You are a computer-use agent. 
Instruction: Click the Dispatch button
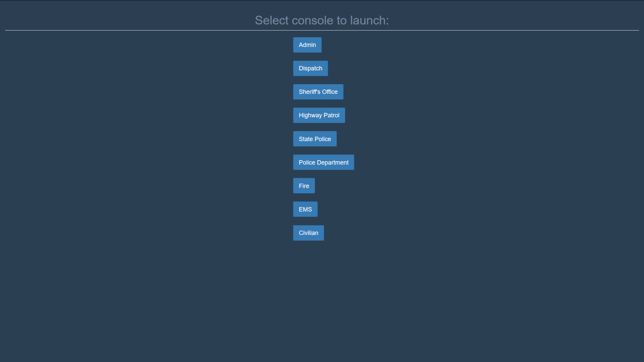pos(310,68)
